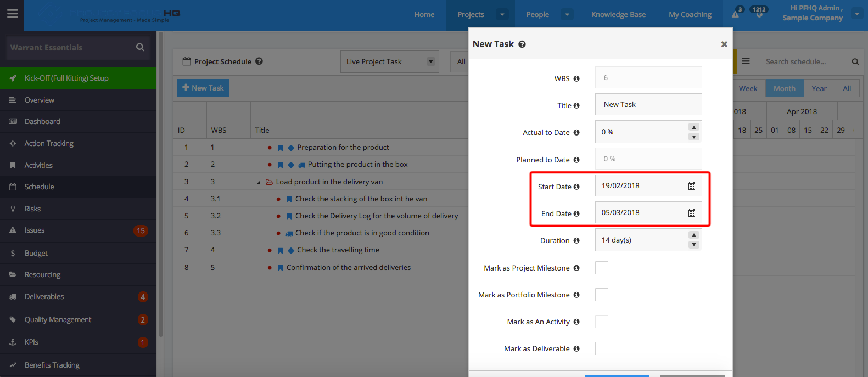The image size is (868, 377).
Task: Go to Home in top navigation
Action: [x=424, y=14]
